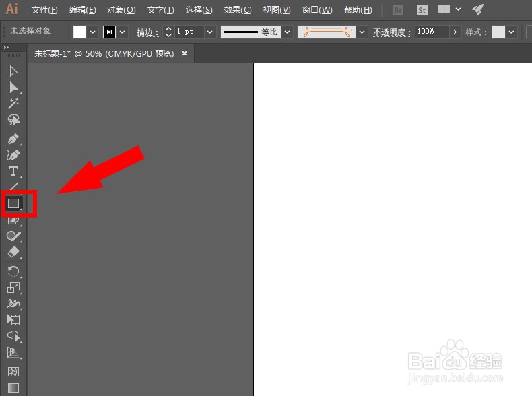Click the white fill color swatch
Viewport: 532px width, 396px height.
click(x=79, y=32)
